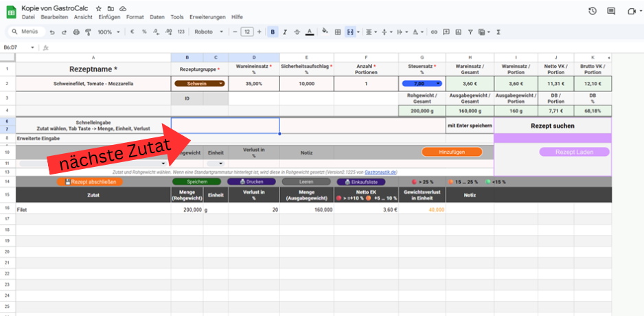Open the Schwein Rezepturgruppe dropdown chip

(x=200, y=83)
